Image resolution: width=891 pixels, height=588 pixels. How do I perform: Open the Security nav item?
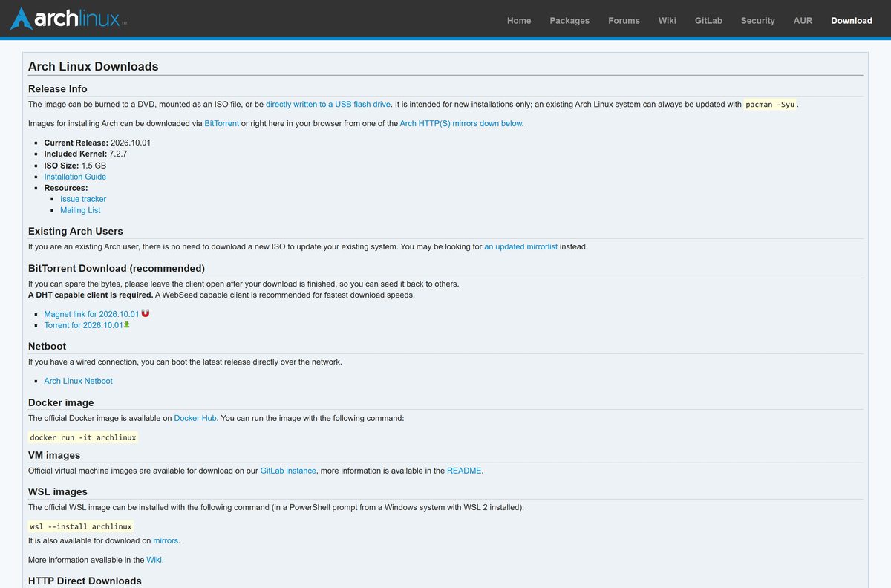pyautogui.click(x=757, y=20)
